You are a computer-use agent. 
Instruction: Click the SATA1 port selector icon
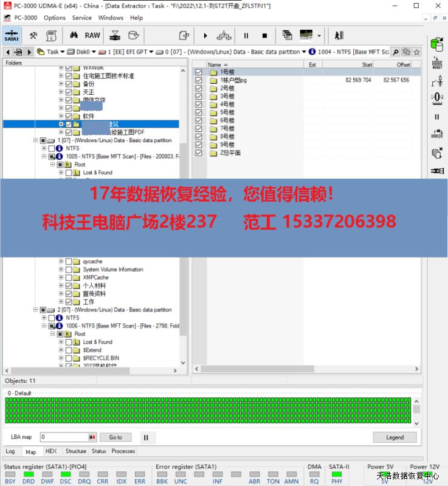[11, 35]
